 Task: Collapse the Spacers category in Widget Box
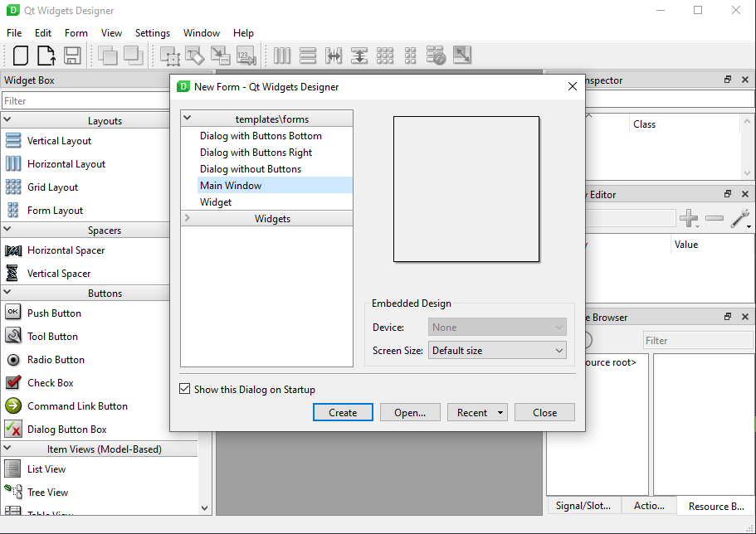(x=7, y=229)
